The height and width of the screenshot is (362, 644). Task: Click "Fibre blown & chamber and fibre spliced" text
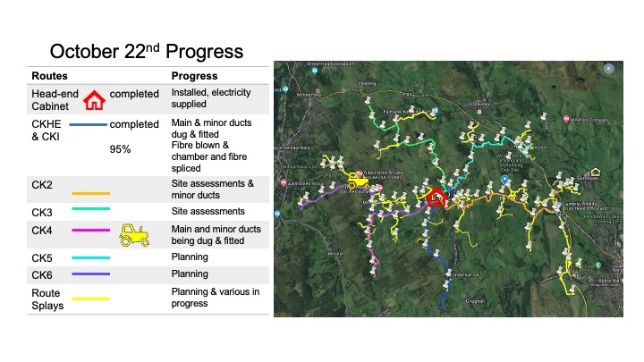tap(209, 156)
